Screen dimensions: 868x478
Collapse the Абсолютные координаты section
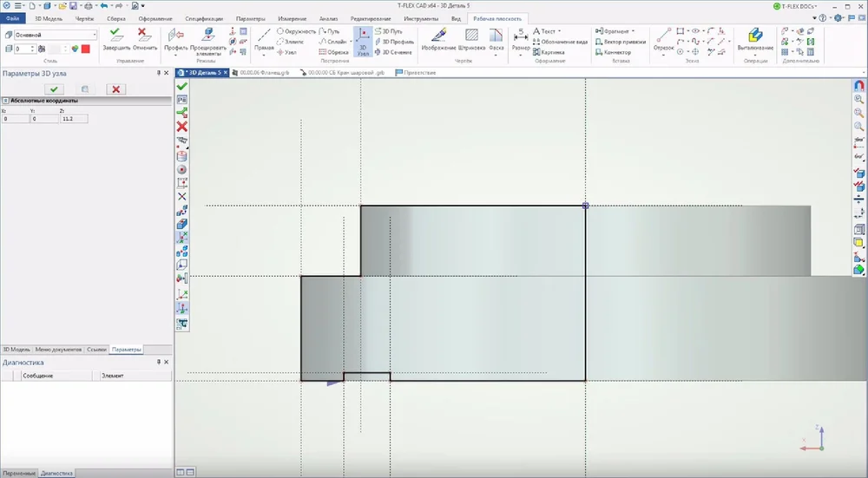pos(5,101)
